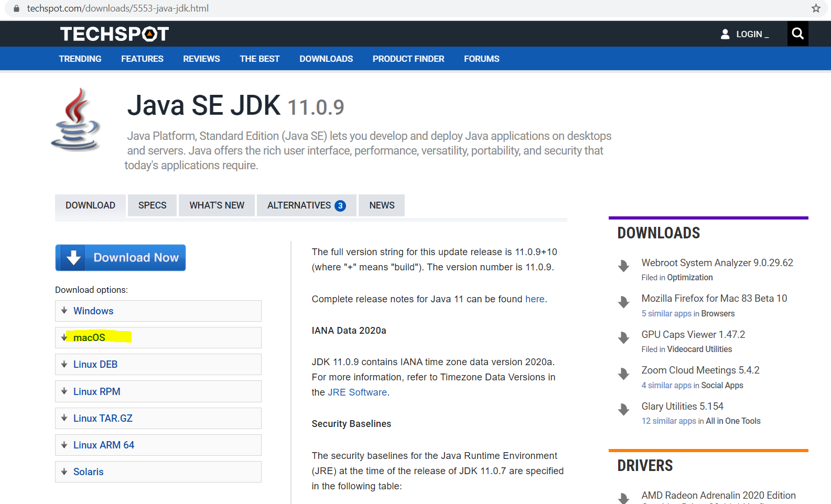This screenshot has width=831, height=504.
Task: Open Glary Utilities 5.154 download
Action: coord(683,406)
